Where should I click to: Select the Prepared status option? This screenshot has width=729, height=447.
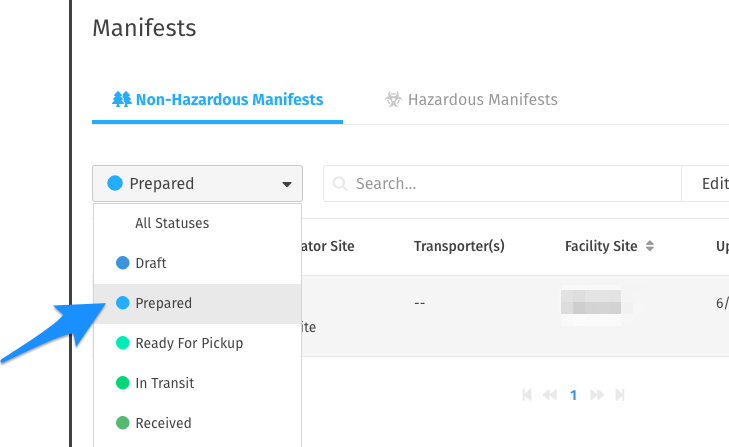tap(163, 304)
